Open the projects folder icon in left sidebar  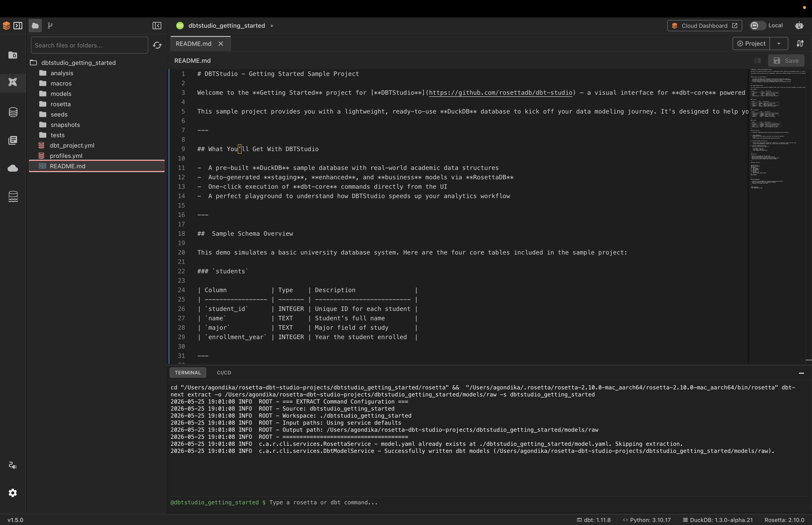point(13,55)
